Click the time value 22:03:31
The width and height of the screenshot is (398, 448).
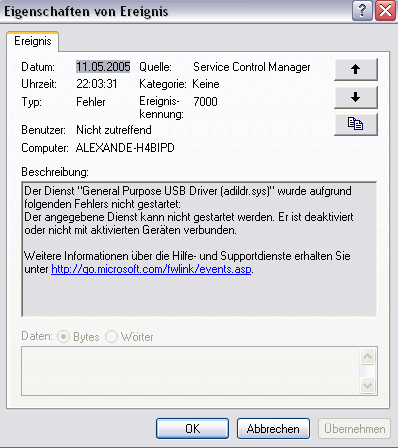(97, 84)
